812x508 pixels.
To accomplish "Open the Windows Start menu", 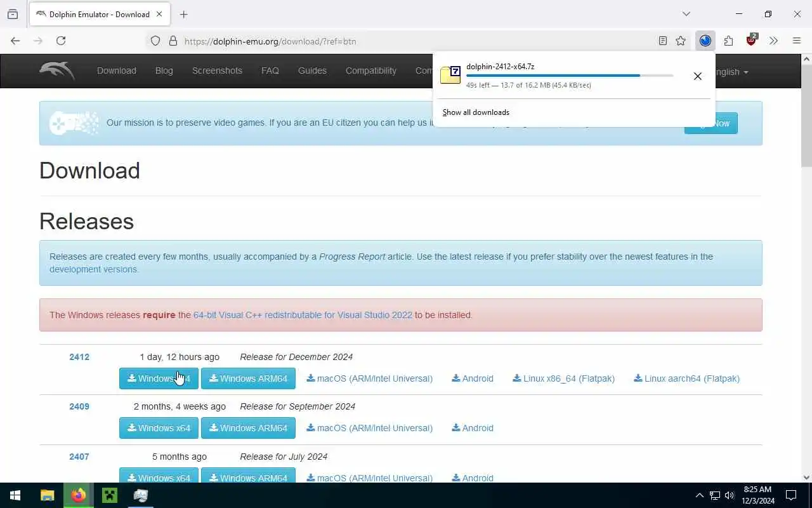I will coord(15,495).
